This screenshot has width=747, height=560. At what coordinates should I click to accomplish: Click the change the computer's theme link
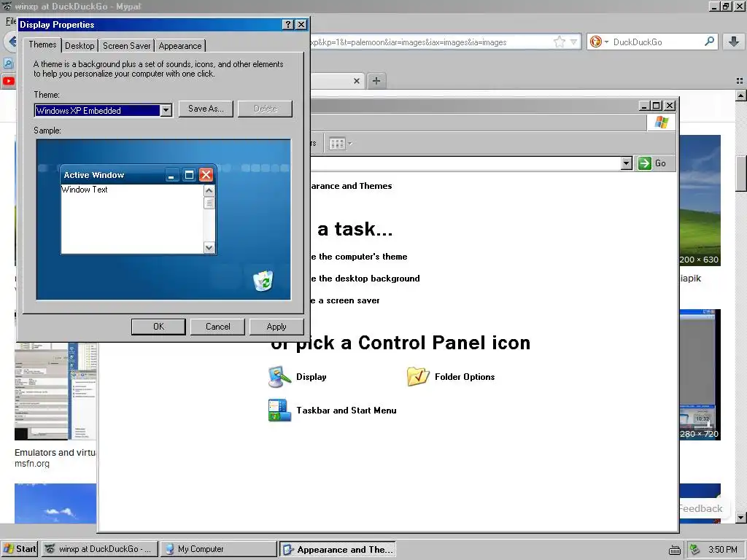pyautogui.click(x=359, y=257)
